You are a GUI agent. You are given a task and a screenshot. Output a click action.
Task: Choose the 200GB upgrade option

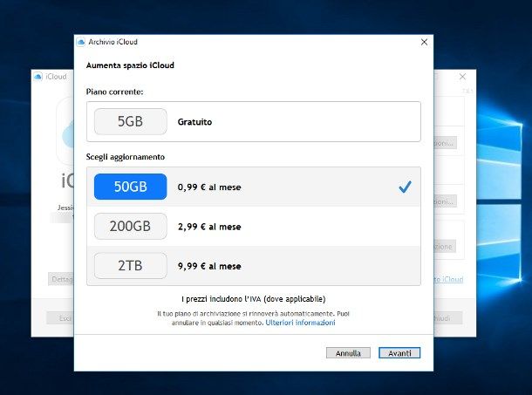130,227
